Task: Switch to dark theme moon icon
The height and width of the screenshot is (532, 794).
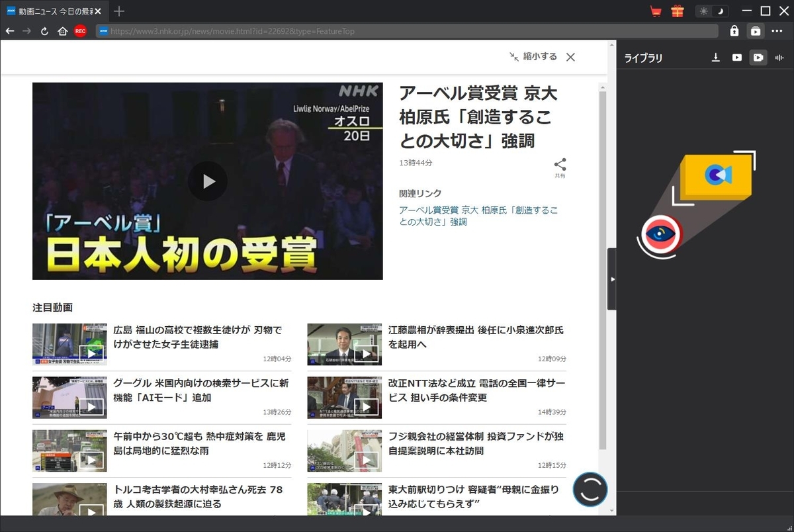Action: click(720, 11)
